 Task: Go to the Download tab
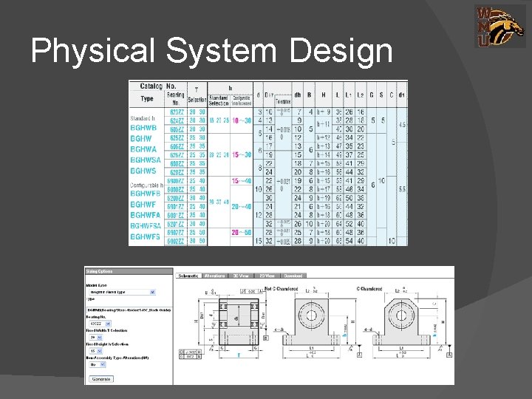[x=293, y=276]
